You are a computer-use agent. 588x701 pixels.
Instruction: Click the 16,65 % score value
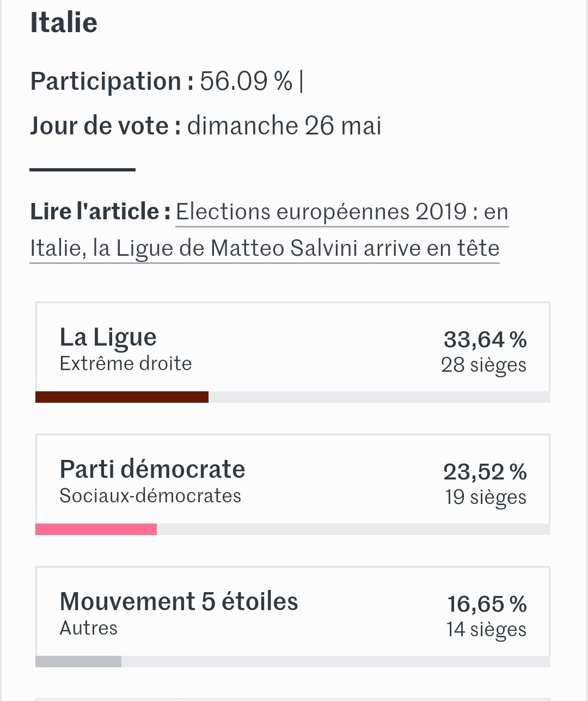click(x=487, y=604)
